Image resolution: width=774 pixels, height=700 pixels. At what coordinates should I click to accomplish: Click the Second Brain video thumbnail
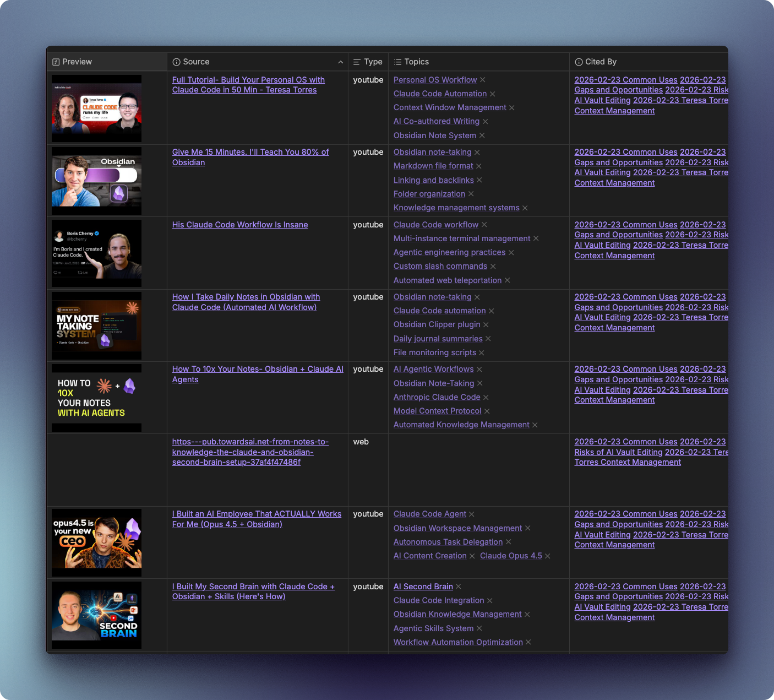tap(96, 615)
